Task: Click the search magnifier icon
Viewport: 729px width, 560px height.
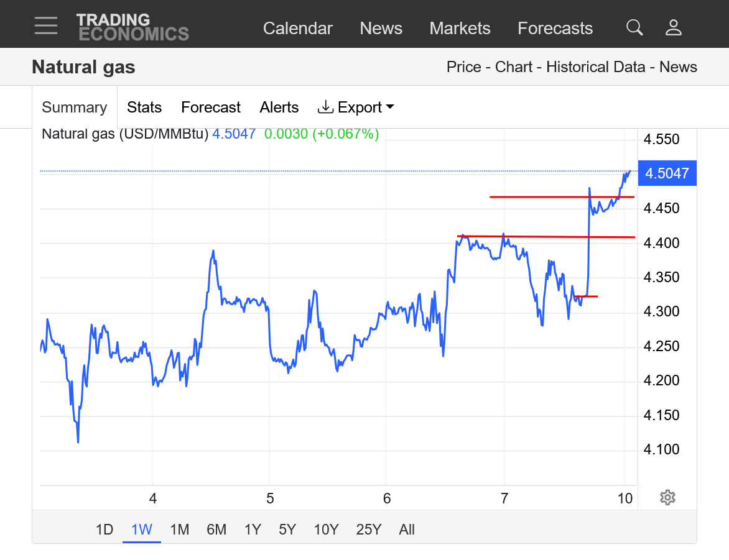Action: 634,27
